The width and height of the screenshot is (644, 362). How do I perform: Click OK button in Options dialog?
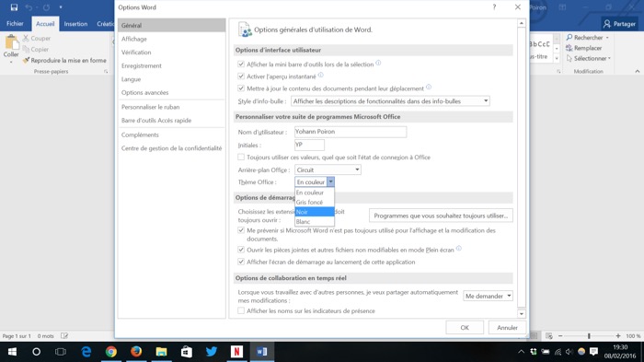coord(465,327)
